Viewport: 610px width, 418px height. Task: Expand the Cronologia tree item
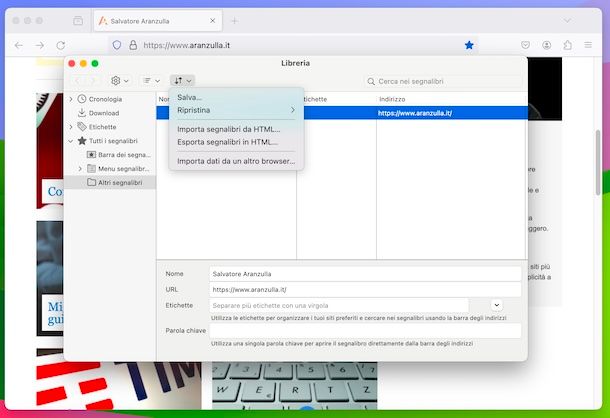(71, 99)
